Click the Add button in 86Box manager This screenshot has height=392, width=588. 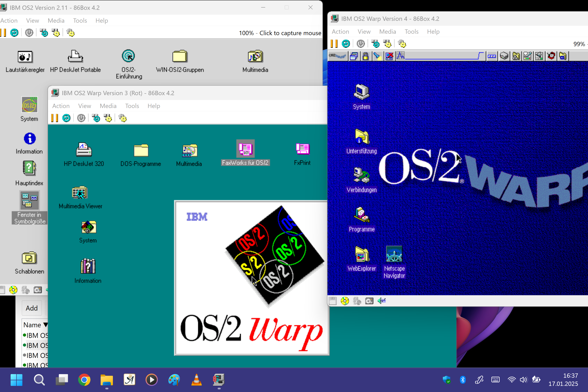[32, 308]
